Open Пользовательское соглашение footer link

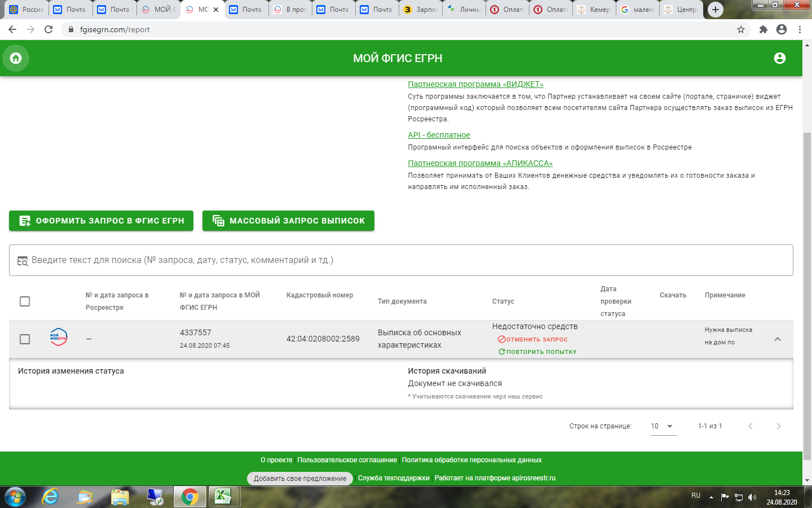point(347,460)
